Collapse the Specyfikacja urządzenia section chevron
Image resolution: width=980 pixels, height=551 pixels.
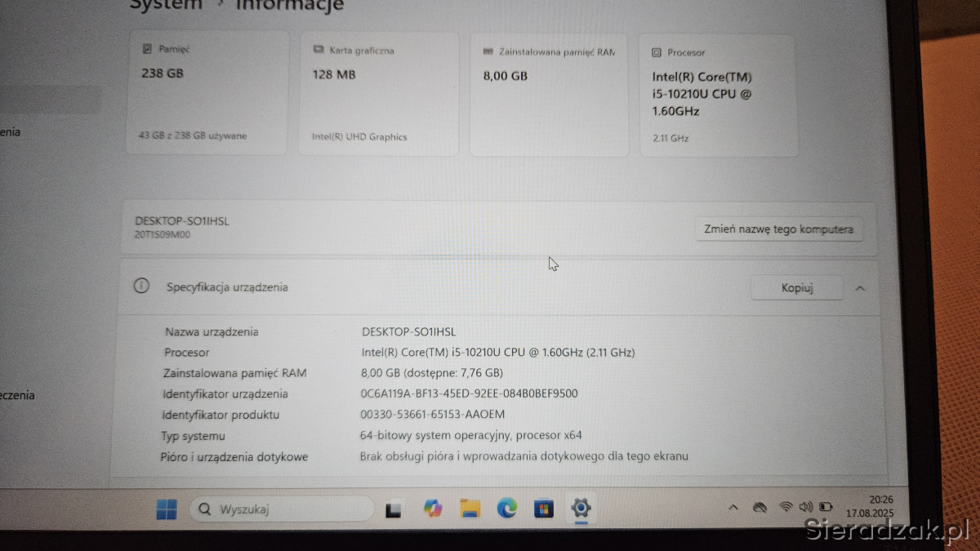[x=860, y=288]
